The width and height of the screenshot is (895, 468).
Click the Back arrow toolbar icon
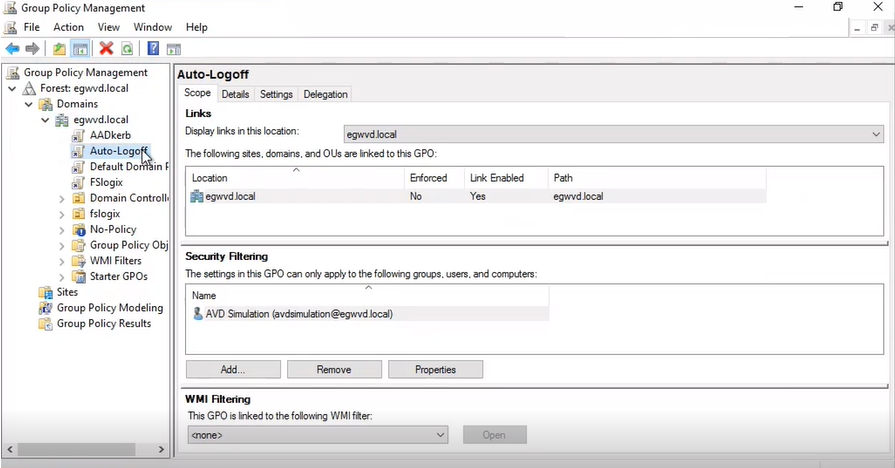13,49
